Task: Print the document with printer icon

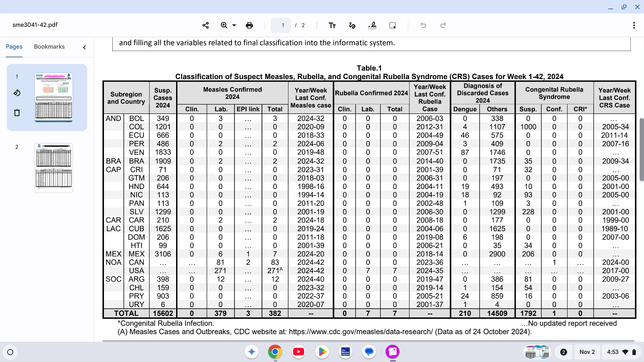Action: click(x=249, y=25)
